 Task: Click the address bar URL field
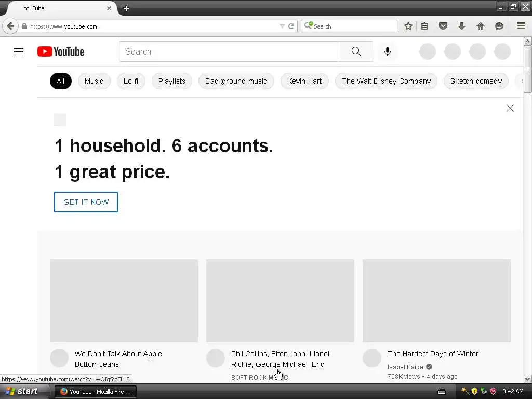153,26
